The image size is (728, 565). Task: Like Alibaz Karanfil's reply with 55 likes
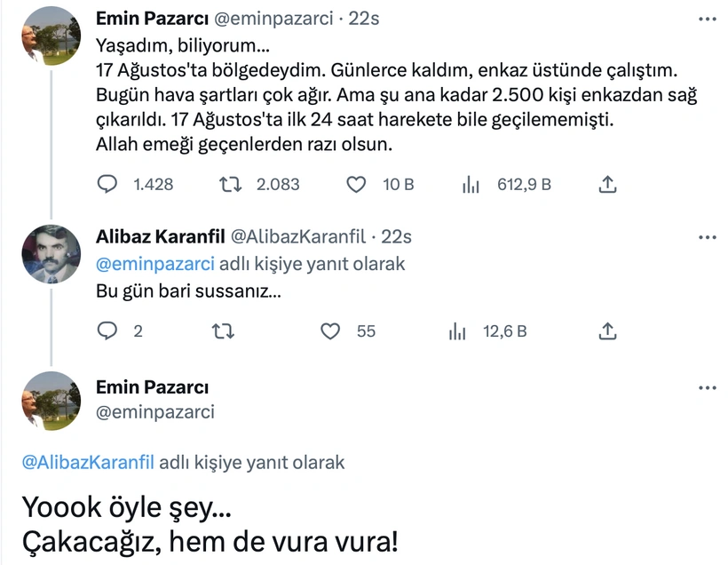(330, 331)
